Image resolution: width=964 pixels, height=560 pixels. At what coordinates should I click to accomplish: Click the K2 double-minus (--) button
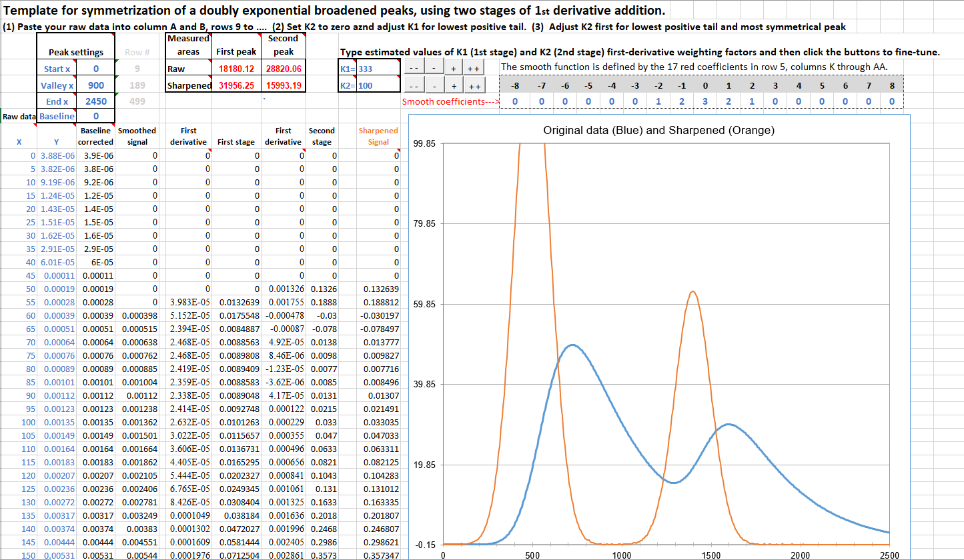point(414,86)
